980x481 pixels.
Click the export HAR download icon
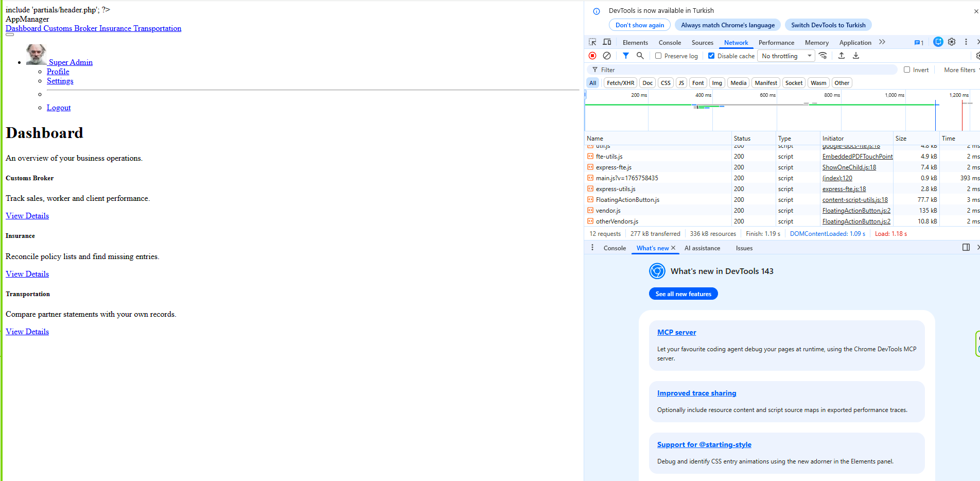point(856,56)
